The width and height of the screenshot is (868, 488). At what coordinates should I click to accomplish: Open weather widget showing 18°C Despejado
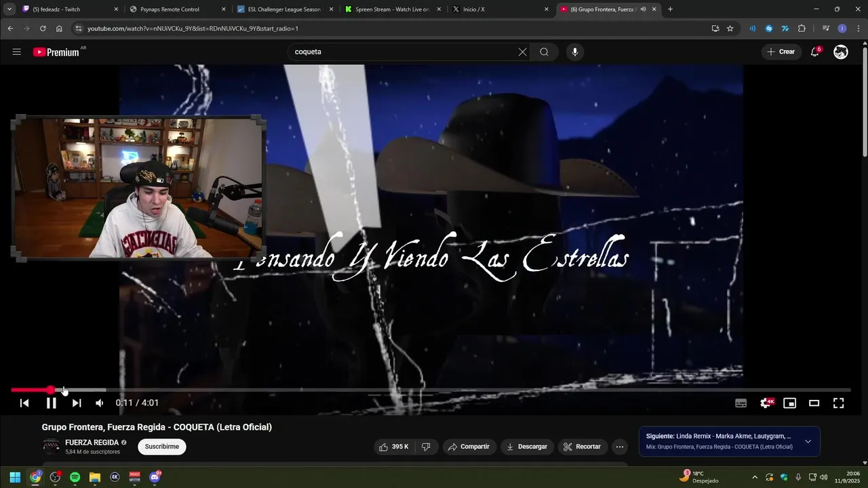[698, 477]
